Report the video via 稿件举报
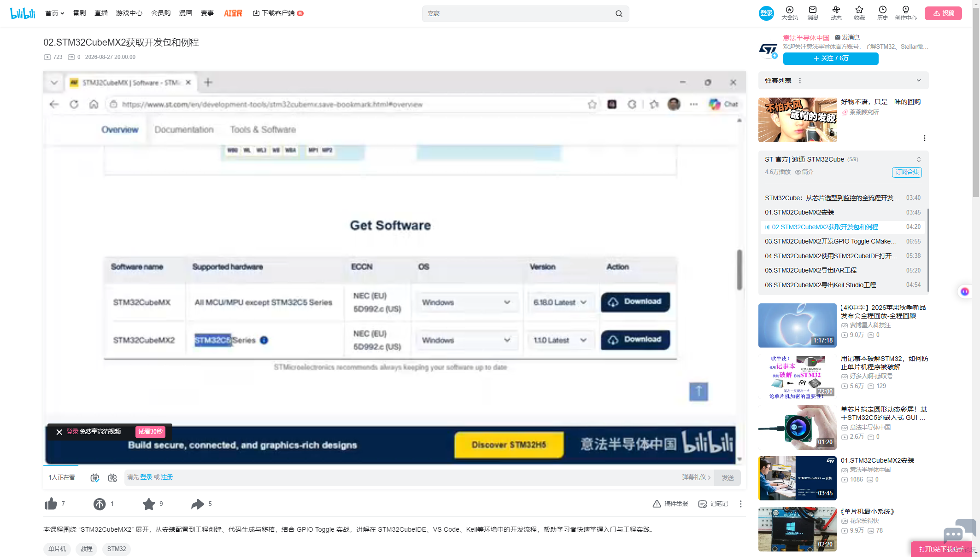 coord(670,504)
